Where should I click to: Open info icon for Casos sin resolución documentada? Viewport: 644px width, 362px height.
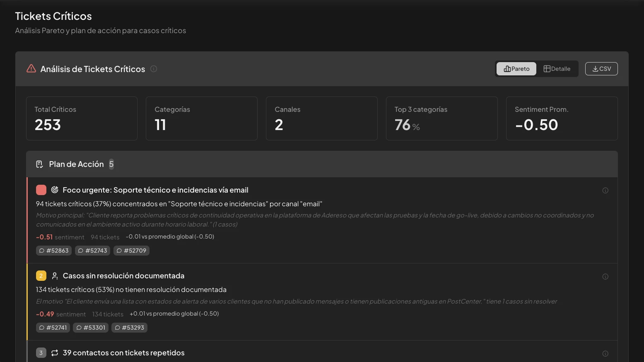605,277
